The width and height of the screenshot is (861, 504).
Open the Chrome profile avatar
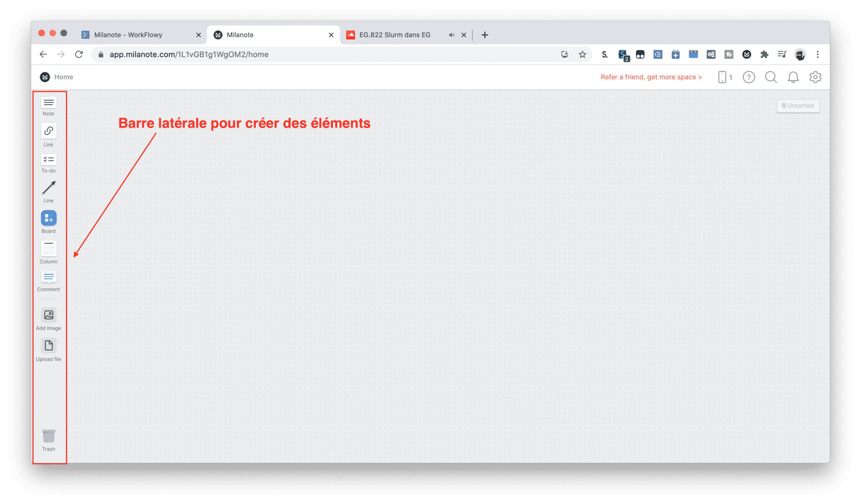tap(800, 54)
